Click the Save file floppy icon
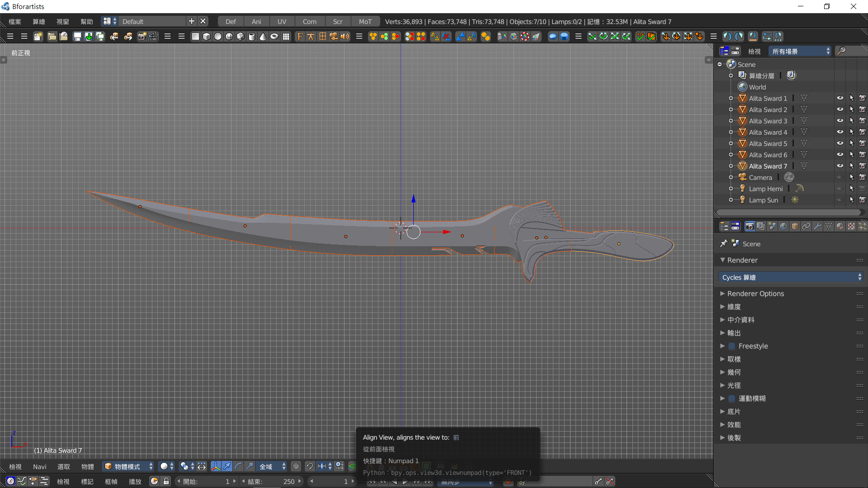This screenshot has height=488, width=868. click(77, 37)
